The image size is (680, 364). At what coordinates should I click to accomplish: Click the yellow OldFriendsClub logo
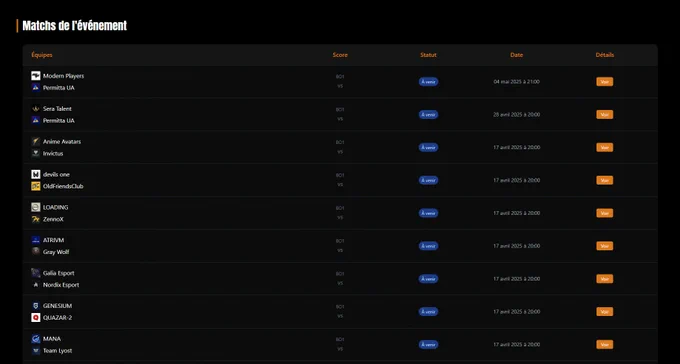36,186
